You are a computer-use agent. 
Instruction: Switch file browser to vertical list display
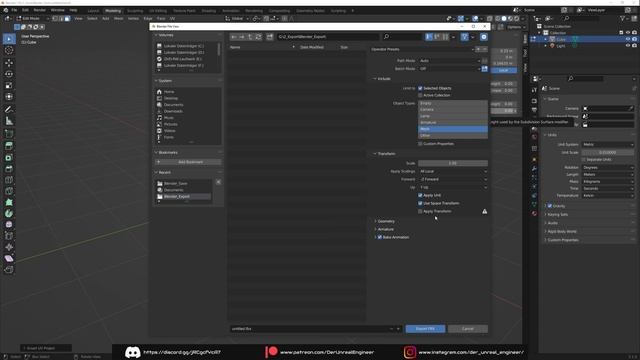[x=429, y=37]
